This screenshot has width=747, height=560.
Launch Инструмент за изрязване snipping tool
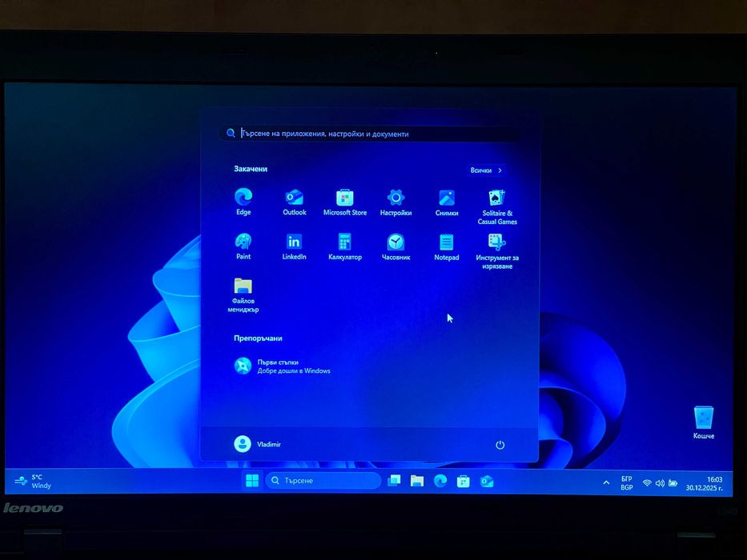click(497, 251)
